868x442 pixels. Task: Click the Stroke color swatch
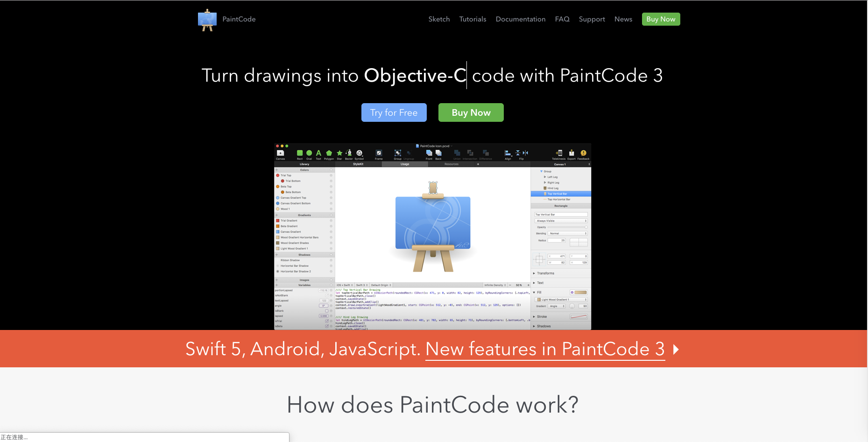579,317
